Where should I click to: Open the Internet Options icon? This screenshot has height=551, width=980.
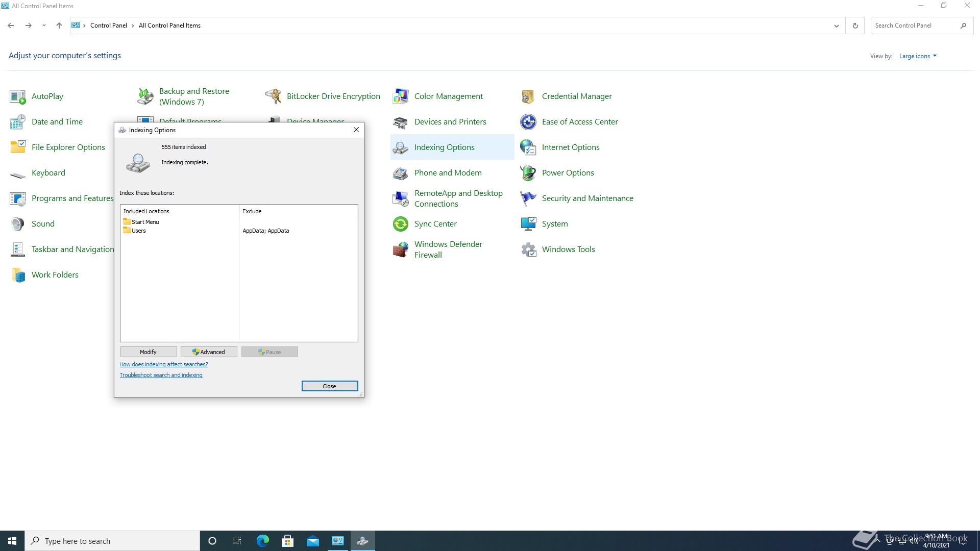click(528, 147)
